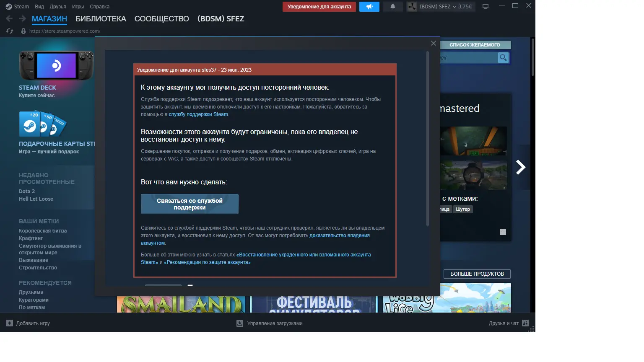Click the store URL address text
Viewport: 644px width, 362px height.
click(65, 31)
